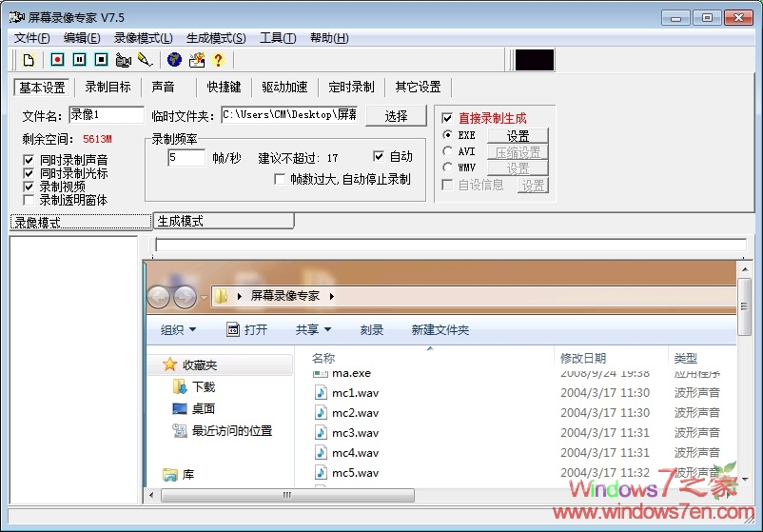The width and height of the screenshot is (763, 532).
Task: Switch to the 定时录制 tab
Action: pos(351,87)
